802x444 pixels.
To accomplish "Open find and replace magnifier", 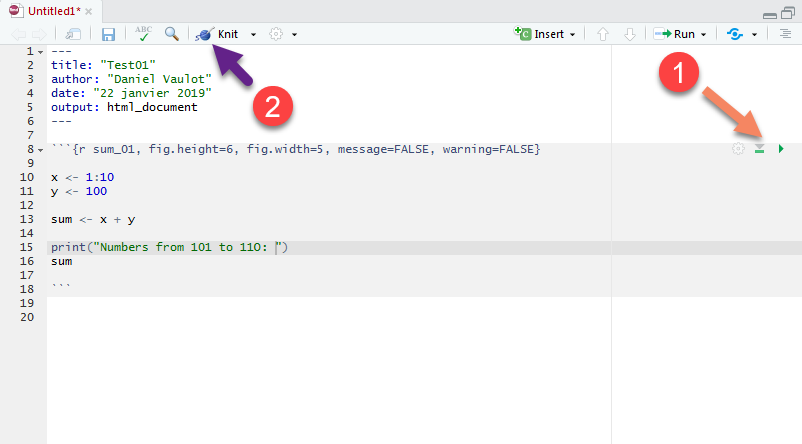I will click(x=172, y=34).
